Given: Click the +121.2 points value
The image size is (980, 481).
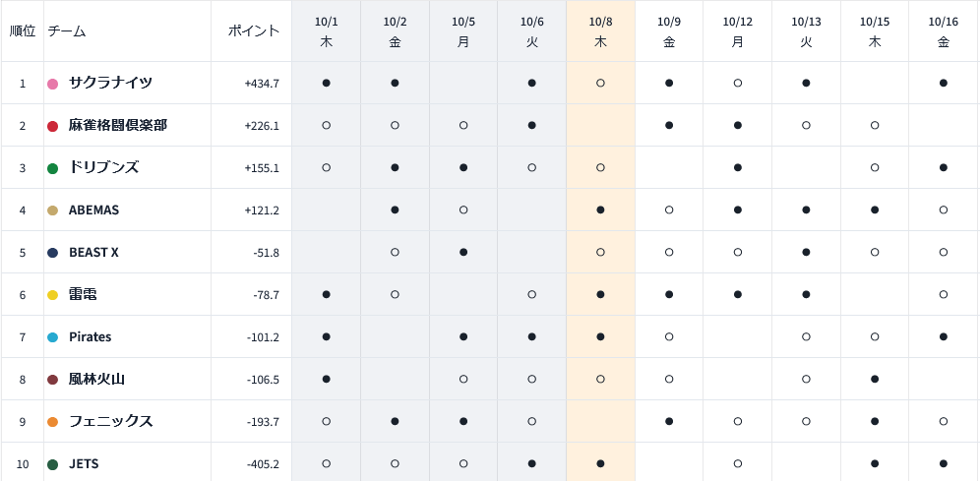Looking at the screenshot, I should [262, 210].
